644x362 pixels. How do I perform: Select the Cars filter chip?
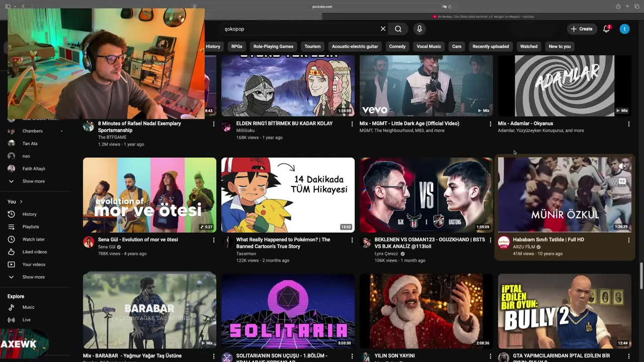pyautogui.click(x=456, y=46)
